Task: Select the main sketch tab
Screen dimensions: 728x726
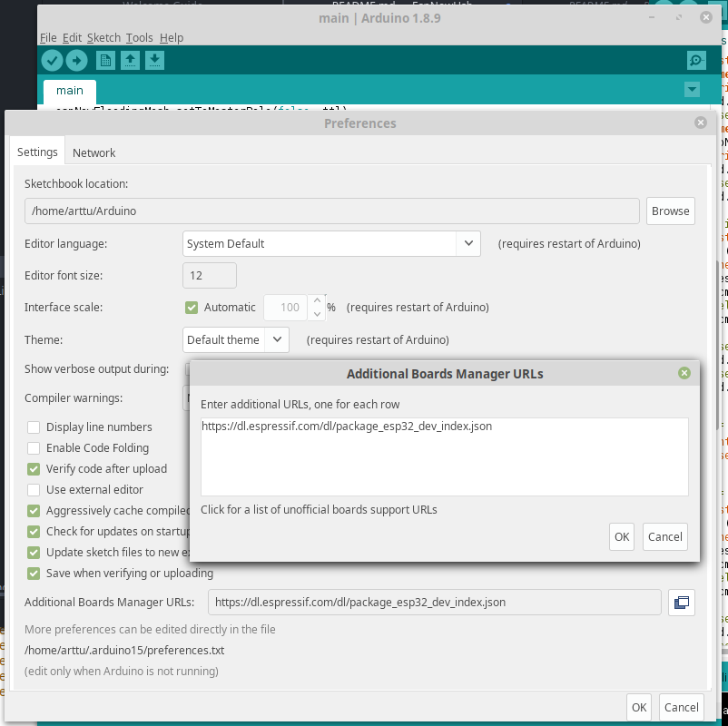Action: [70, 91]
